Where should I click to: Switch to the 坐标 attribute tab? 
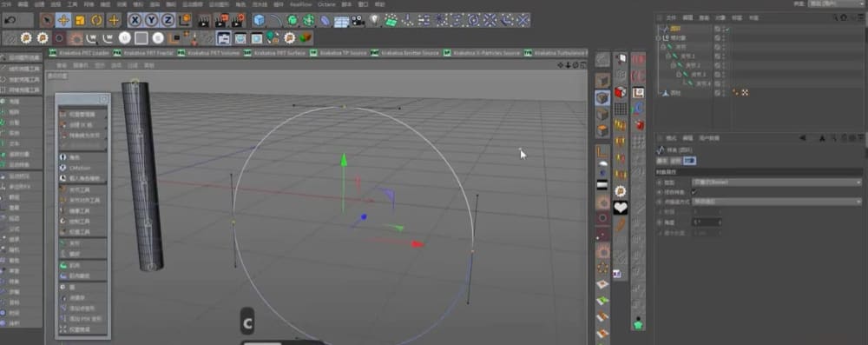[675, 161]
